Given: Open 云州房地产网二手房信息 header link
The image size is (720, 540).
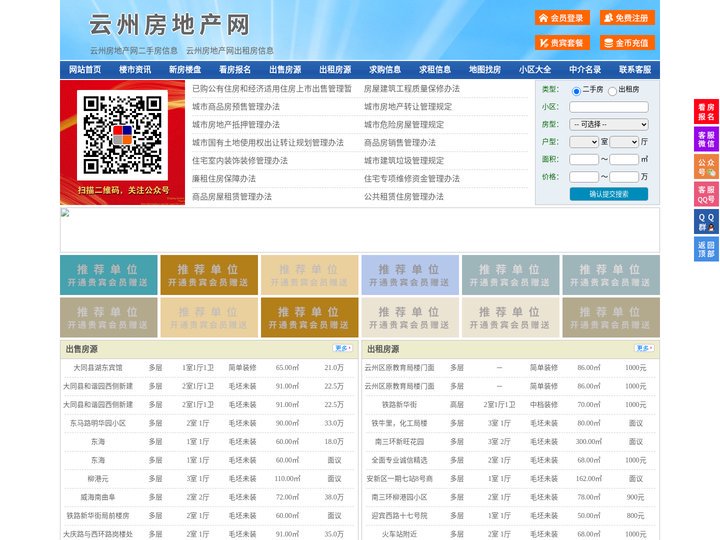Looking at the screenshot, I should 134,51.
